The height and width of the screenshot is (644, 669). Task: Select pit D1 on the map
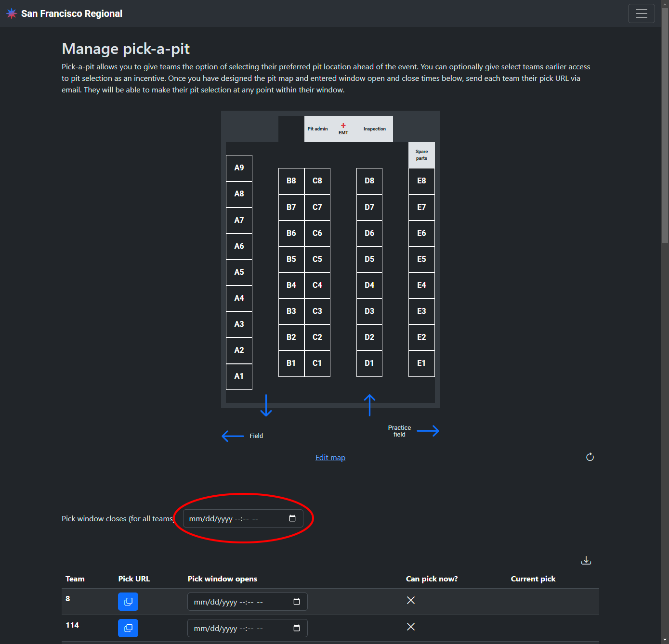pos(369,363)
